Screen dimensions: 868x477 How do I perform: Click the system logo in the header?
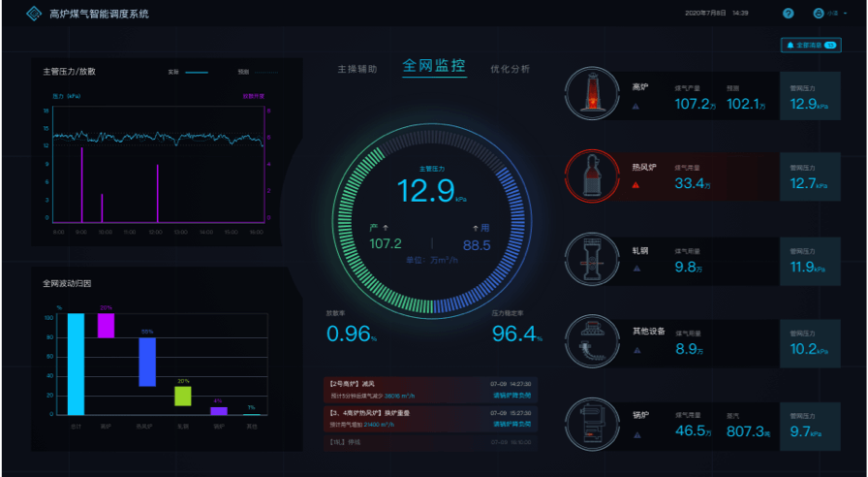point(33,14)
